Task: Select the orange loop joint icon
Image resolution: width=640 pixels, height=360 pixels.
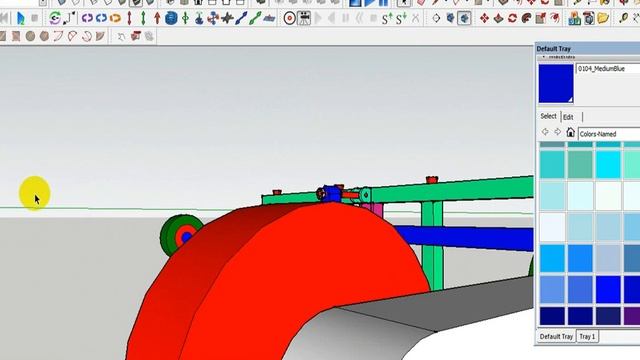Action: (x=116, y=18)
